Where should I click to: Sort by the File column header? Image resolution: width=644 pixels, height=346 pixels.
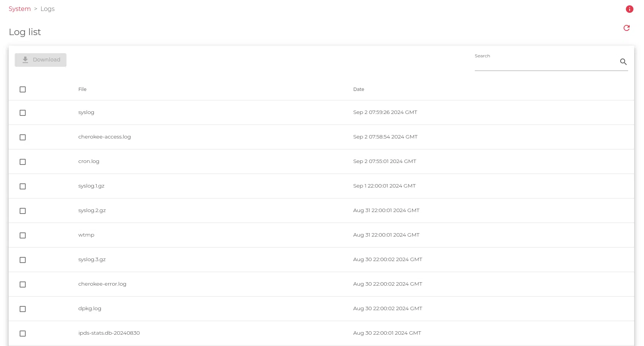(82, 89)
